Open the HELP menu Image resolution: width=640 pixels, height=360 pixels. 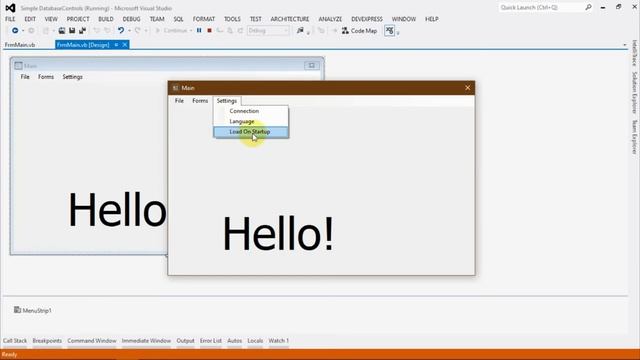431,19
